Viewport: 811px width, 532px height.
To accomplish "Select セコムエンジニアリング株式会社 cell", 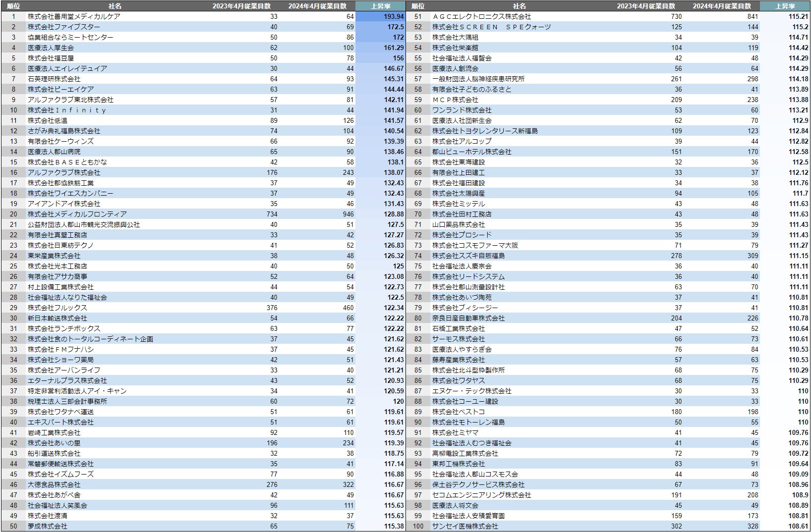I will click(x=482, y=495).
